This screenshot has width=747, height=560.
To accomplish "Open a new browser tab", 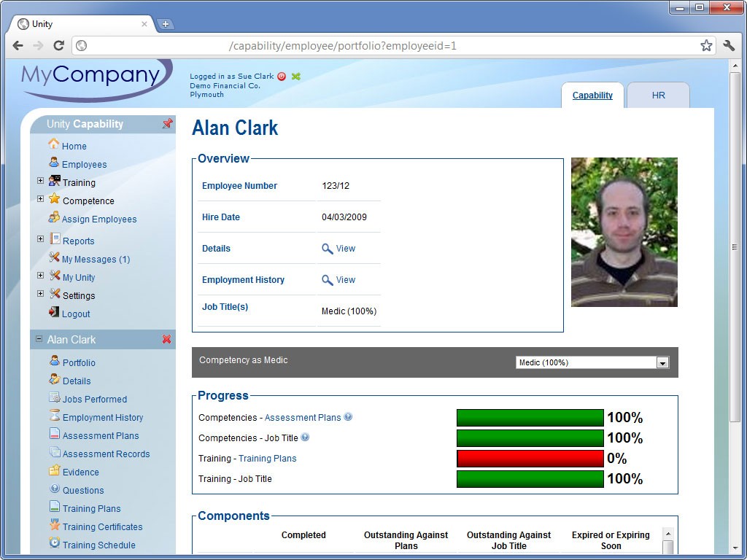I will pos(165,24).
